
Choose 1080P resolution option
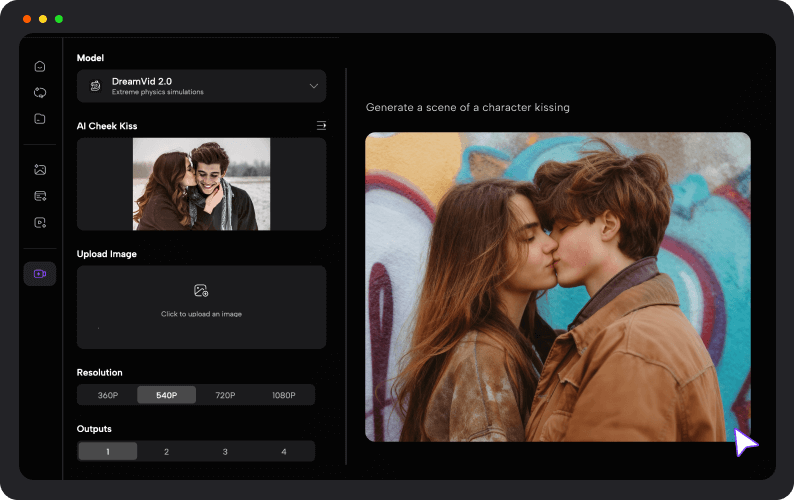pos(284,395)
